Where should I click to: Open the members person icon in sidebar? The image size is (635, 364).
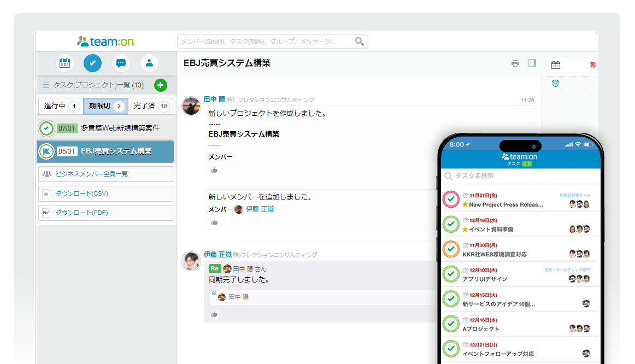(x=149, y=63)
